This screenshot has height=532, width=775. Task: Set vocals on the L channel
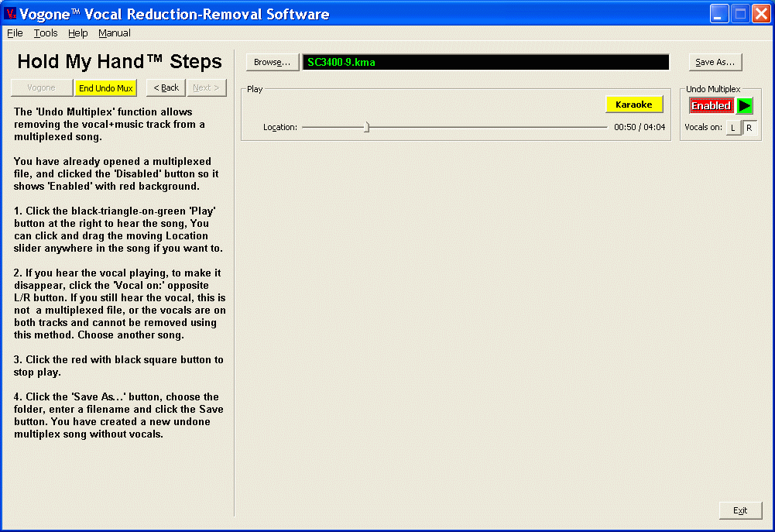tap(733, 128)
